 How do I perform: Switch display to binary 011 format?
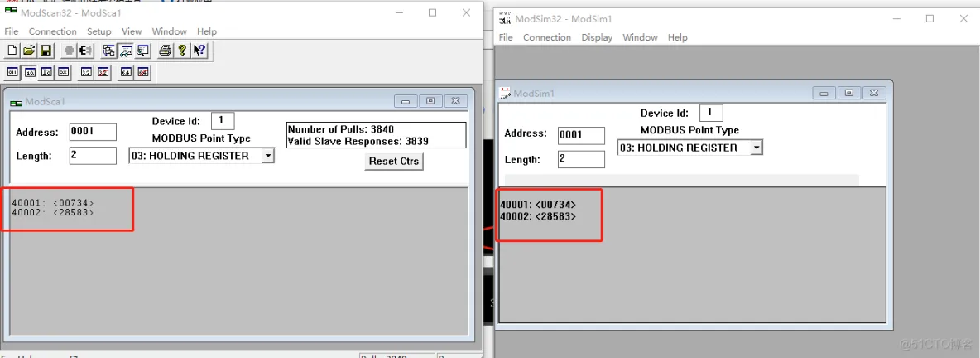(x=12, y=73)
